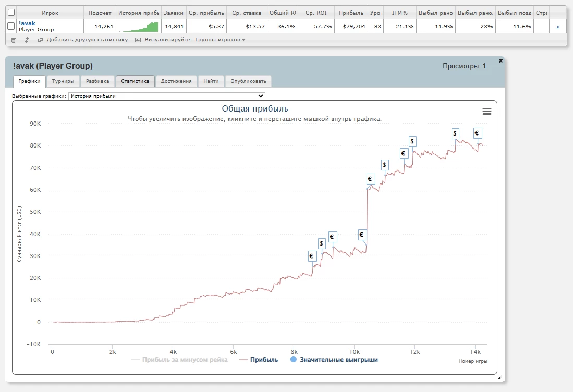The image size is (573, 392).
Task: Tick the select-all checkbox in table header
Action: pyautogui.click(x=11, y=12)
